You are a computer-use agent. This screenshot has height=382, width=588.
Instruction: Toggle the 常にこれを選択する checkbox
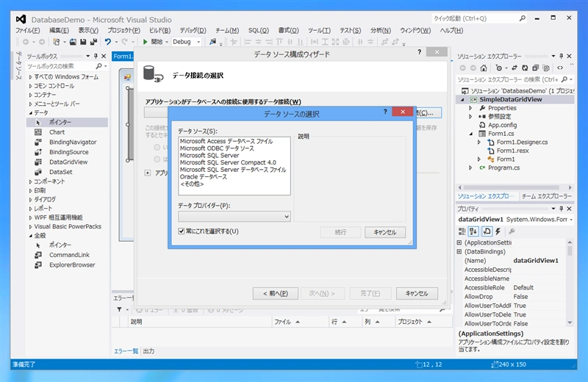(x=182, y=231)
